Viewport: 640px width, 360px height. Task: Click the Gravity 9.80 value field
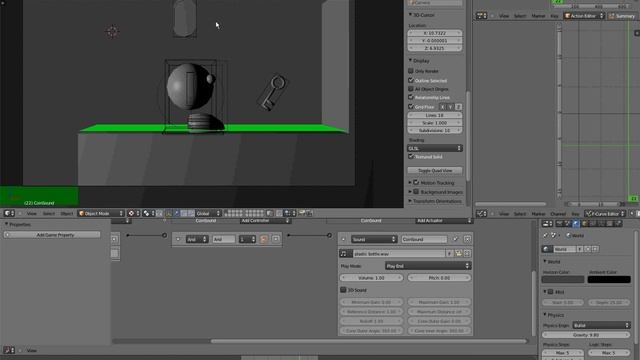point(586,335)
